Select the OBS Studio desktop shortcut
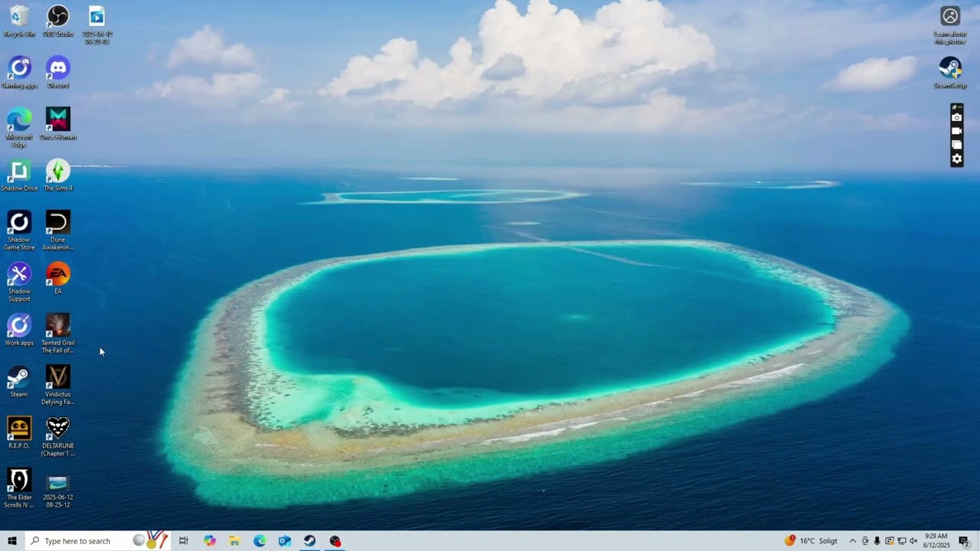This screenshot has width=980, height=551. coord(58,21)
